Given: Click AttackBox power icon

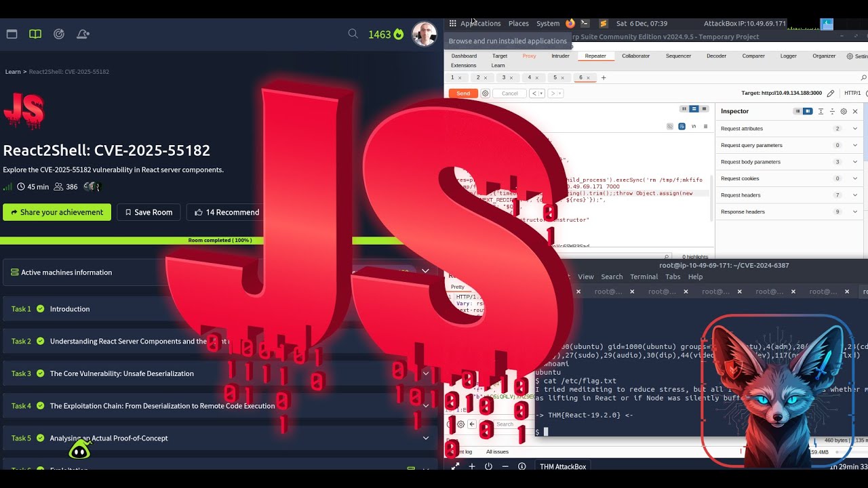Looking at the screenshot, I should (x=488, y=466).
